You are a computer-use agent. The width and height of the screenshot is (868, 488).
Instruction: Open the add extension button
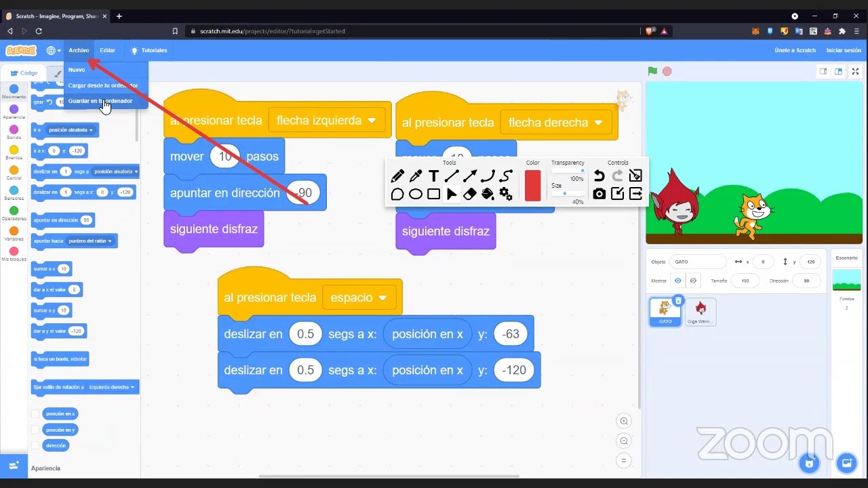pos(14,465)
